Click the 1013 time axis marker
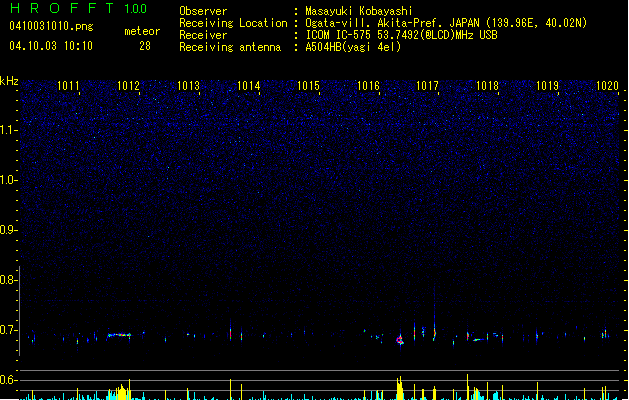The height and width of the screenshot is (400, 629). point(189,86)
